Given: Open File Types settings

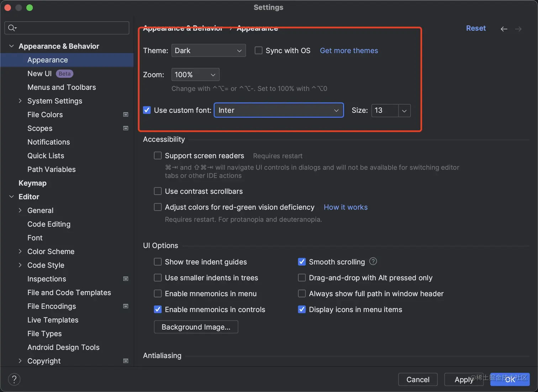Looking at the screenshot, I should tap(44, 334).
